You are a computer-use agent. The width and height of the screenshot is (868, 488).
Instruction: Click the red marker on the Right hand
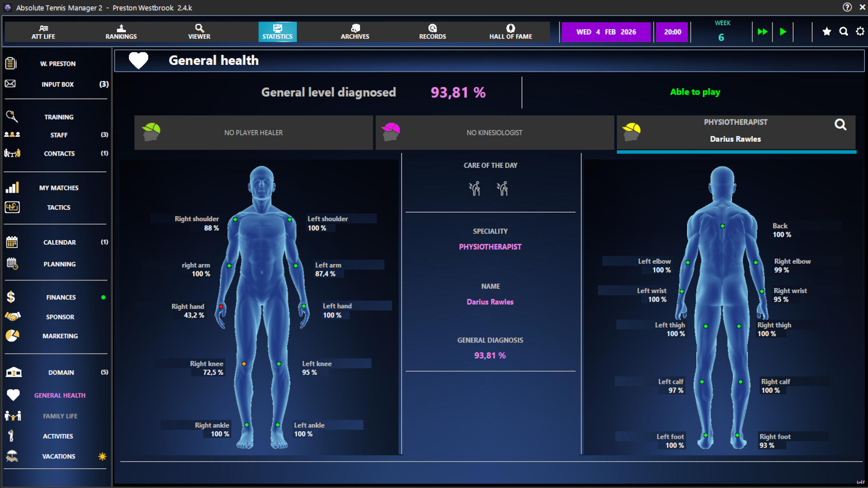pos(221,306)
